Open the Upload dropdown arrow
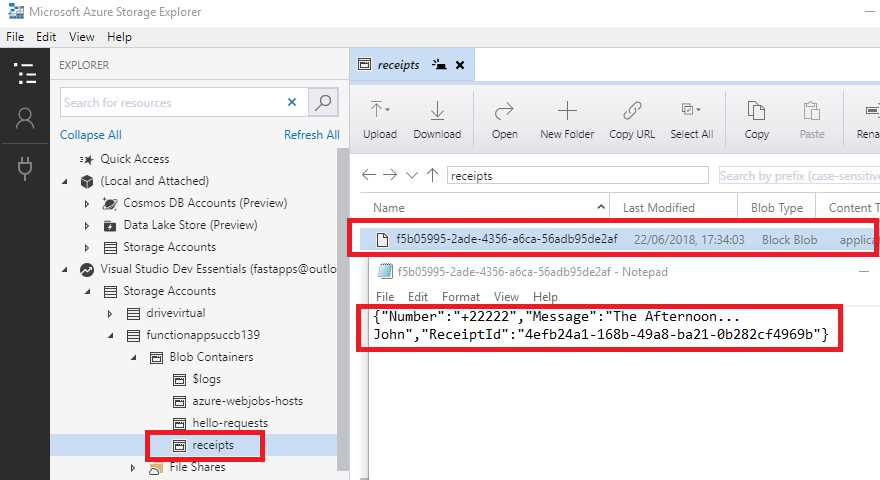Viewport: 880px width, 480px height. tap(388, 109)
